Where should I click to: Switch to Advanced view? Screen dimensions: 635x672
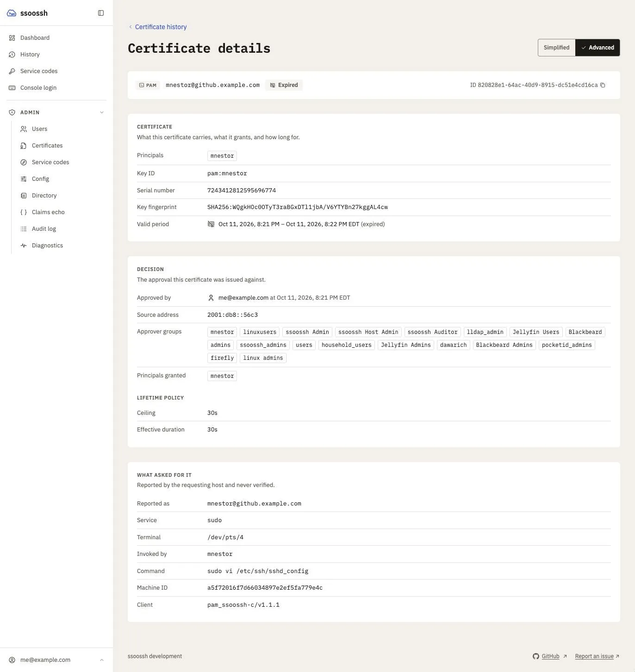tap(598, 48)
